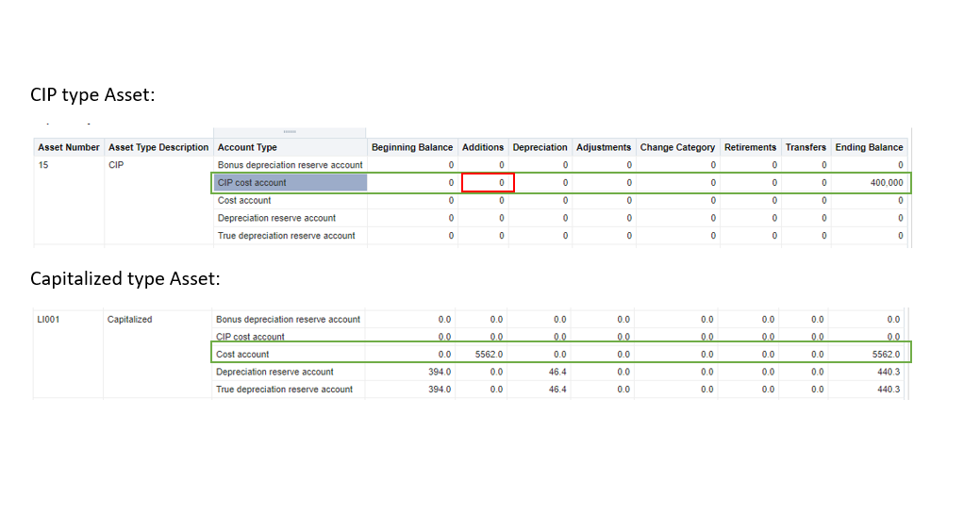Viewport: 980px width, 515px height.
Task: Select Cost account row label under asset 15
Action: pyautogui.click(x=244, y=201)
